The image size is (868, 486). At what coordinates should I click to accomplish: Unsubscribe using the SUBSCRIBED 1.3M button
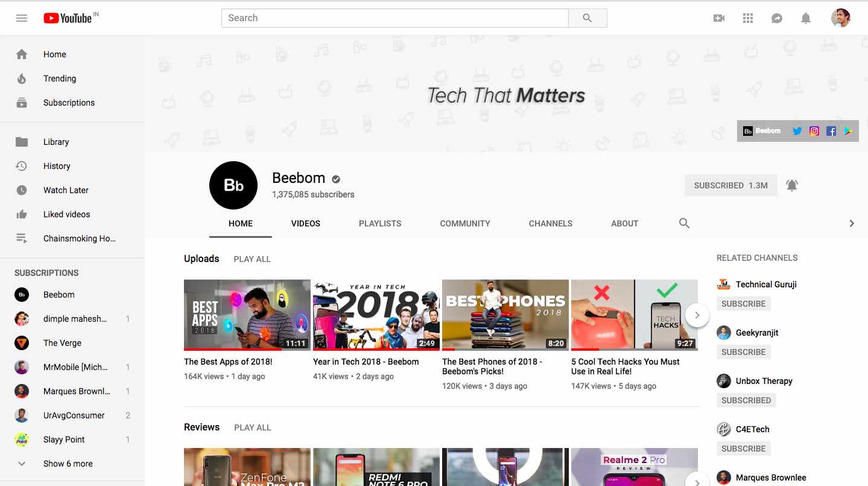[x=730, y=185]
